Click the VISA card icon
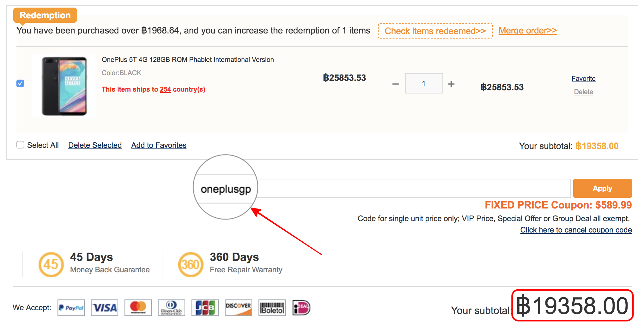The image size is (644, 326). click(x=105, y=308)
